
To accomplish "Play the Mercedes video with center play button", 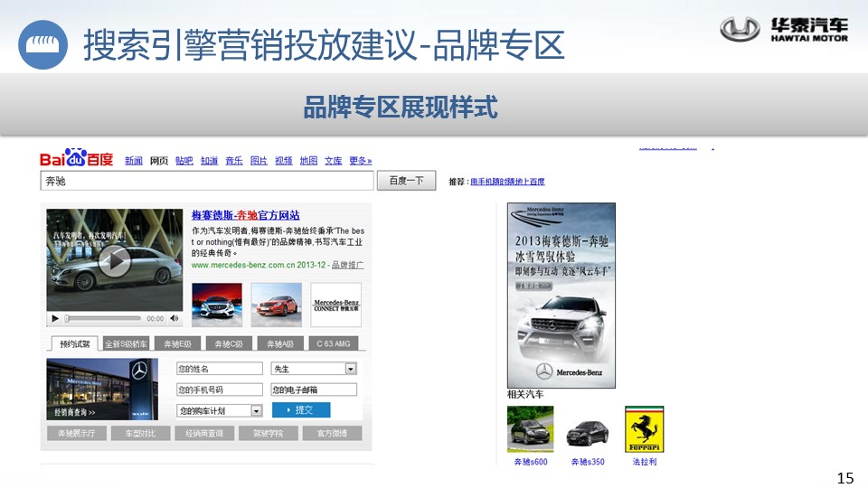I will (x=114, y=262).
